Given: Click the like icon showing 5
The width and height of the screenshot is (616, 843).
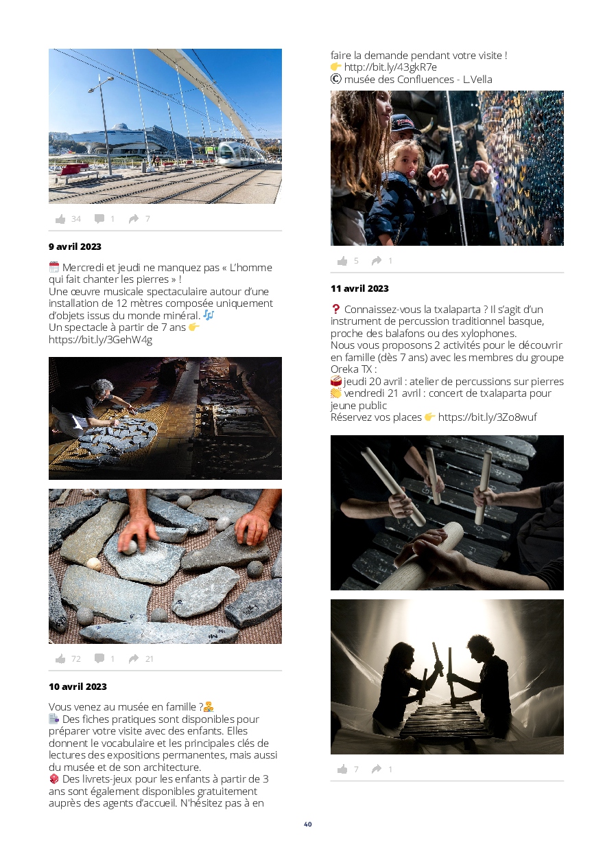Looking at the screenshot, I should (342, 261).
